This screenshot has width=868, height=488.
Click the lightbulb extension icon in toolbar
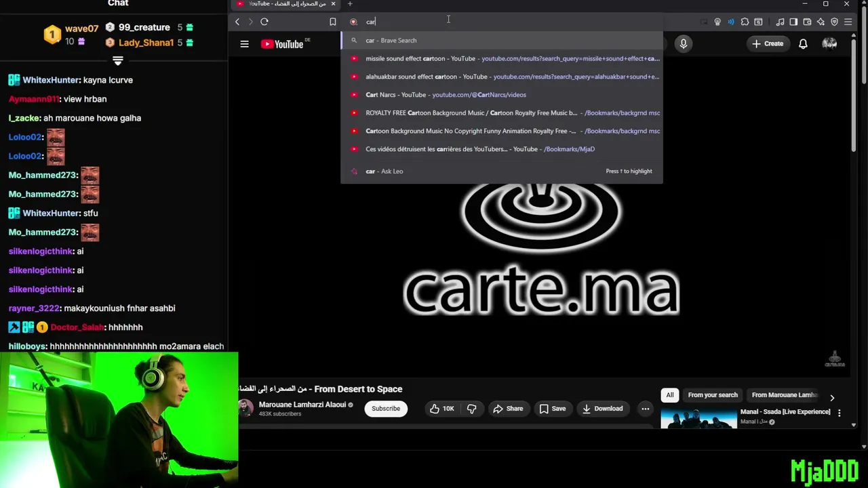pos(717,22)
